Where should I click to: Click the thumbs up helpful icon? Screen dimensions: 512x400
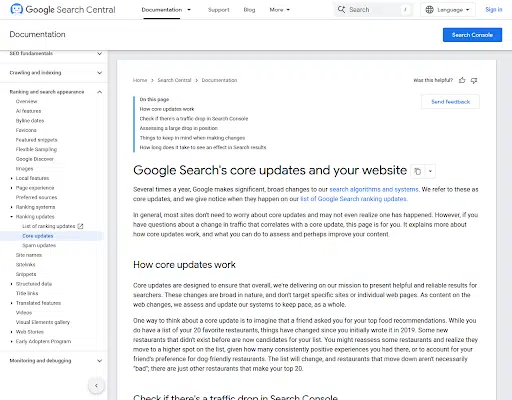(462, 80)
